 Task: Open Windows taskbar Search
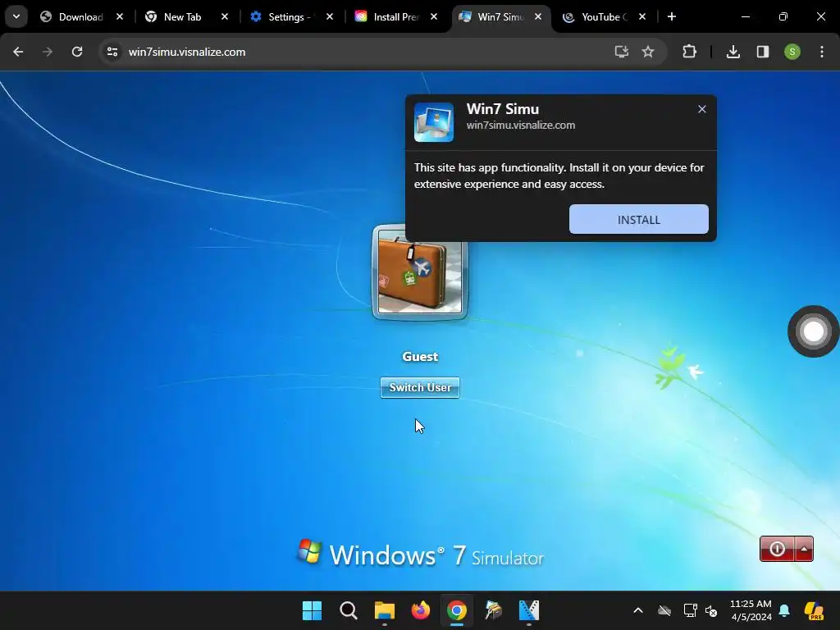[x=348, y=610]
